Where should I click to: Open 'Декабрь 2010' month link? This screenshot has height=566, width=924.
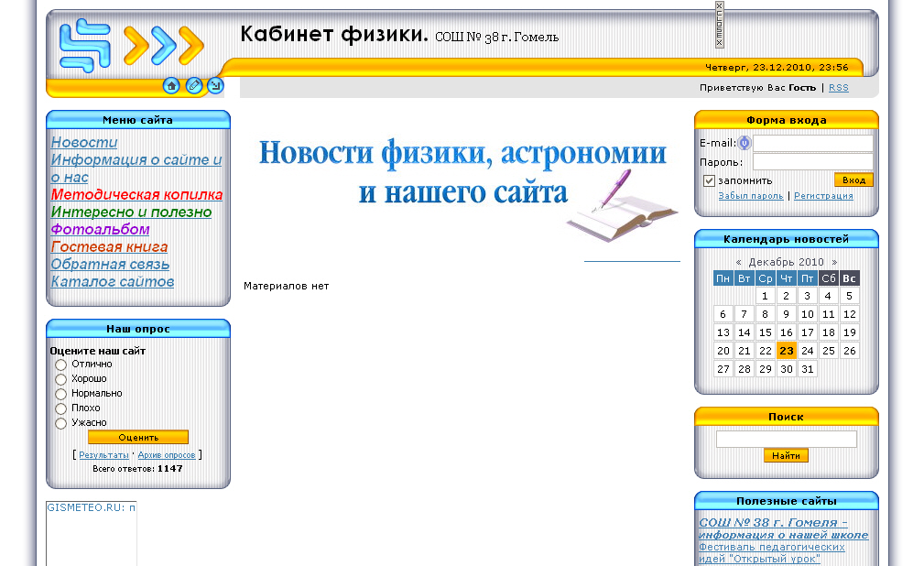click(786, 262)
